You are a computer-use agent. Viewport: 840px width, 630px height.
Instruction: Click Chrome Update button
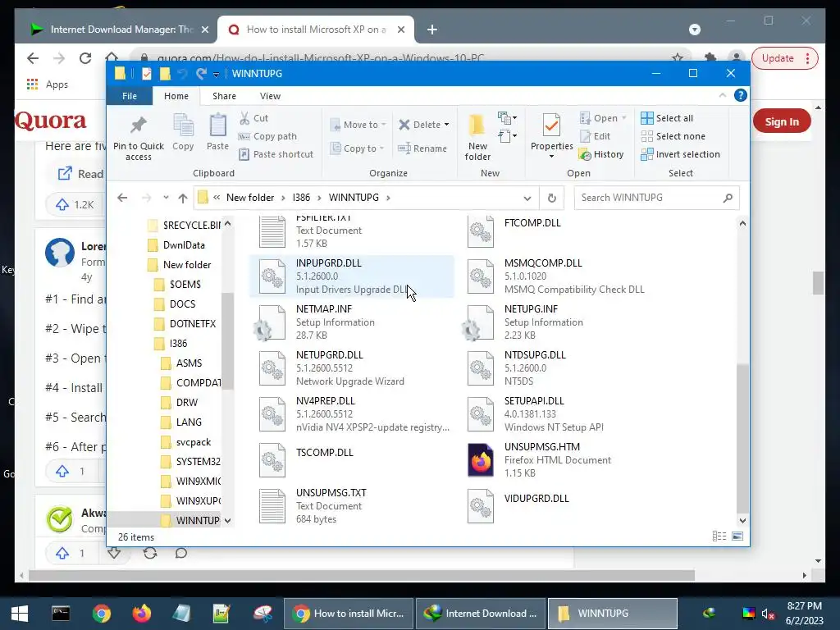[x=784, y=58]
